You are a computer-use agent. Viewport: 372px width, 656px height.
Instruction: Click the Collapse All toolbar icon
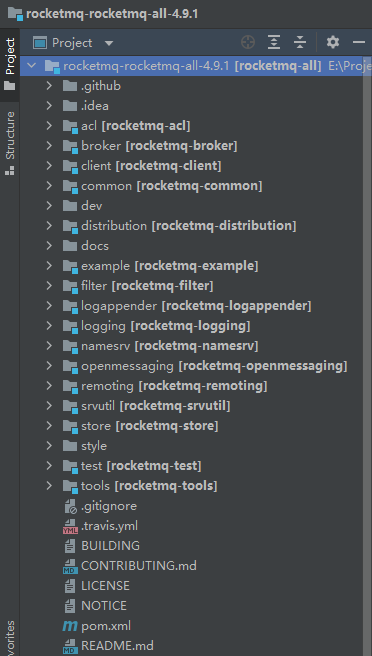[300, 42]
